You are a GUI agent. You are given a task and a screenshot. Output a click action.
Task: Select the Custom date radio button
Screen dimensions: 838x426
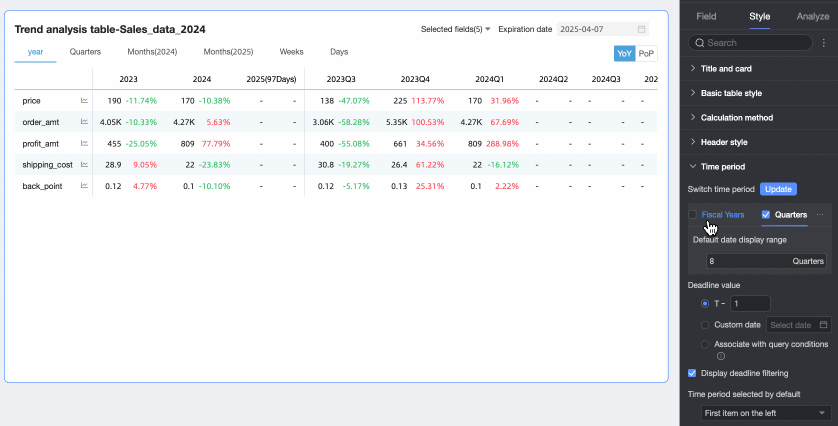[705, 325]
